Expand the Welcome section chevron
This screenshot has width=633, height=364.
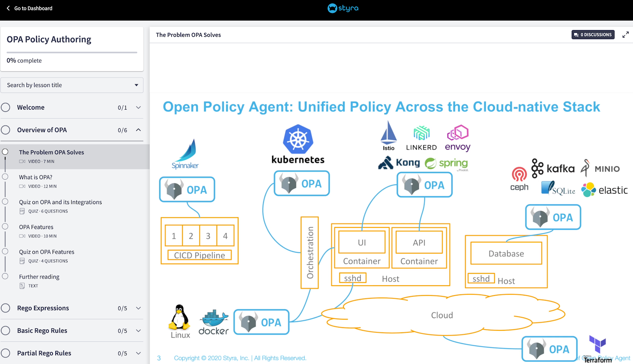138,108
